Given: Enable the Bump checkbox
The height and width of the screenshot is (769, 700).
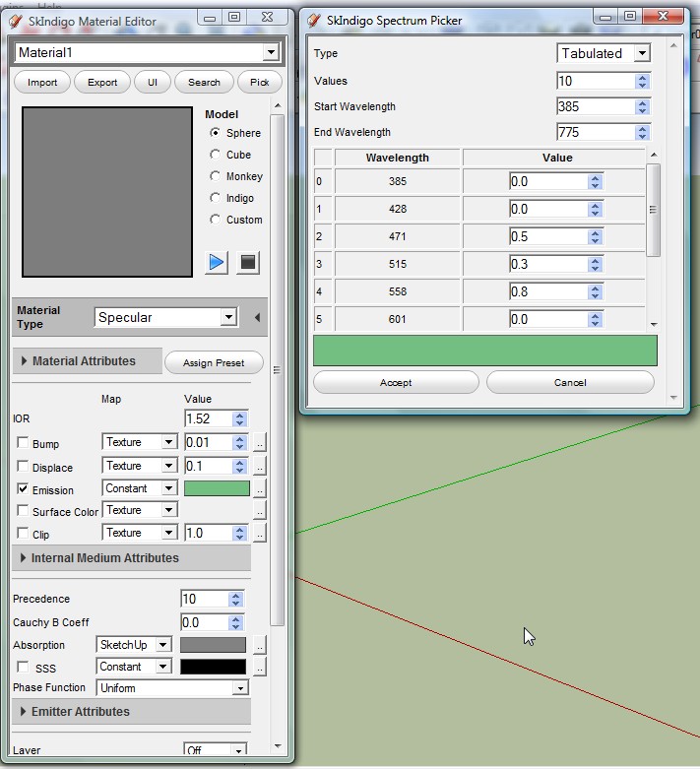Looking at the screenshot, I should tap(23, 443).
